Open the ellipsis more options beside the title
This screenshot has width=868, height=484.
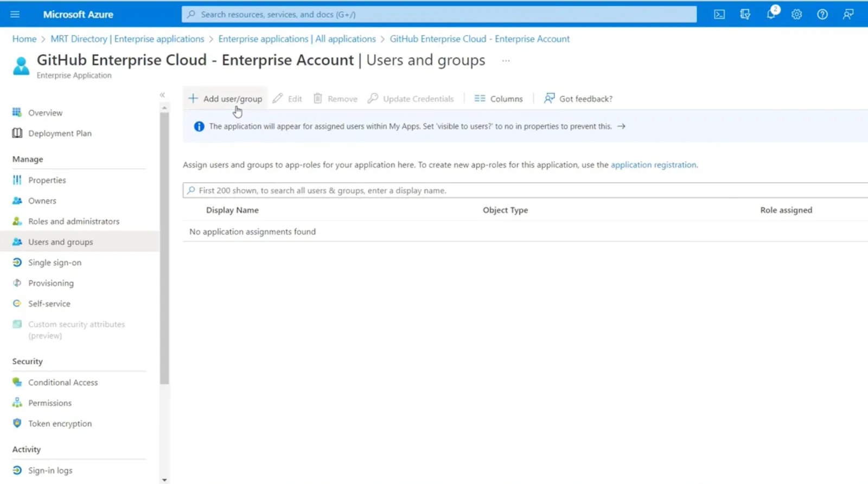[x=506, y=61]
